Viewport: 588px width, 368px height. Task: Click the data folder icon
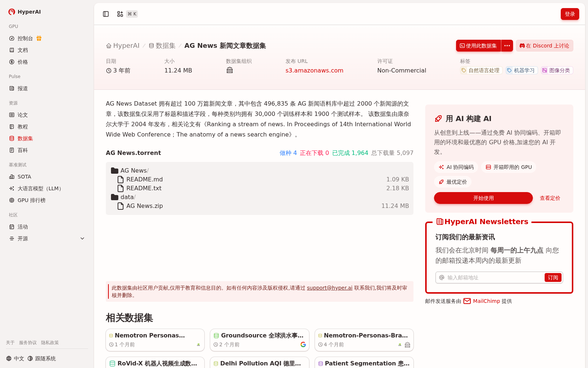coord(115,197)
